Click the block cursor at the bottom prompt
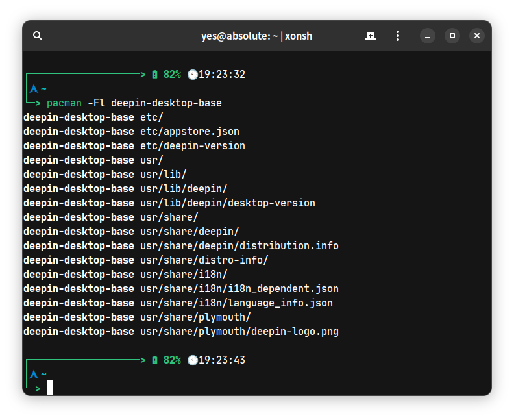This screenshot has width=514, height=420. (x=49, y=388)
